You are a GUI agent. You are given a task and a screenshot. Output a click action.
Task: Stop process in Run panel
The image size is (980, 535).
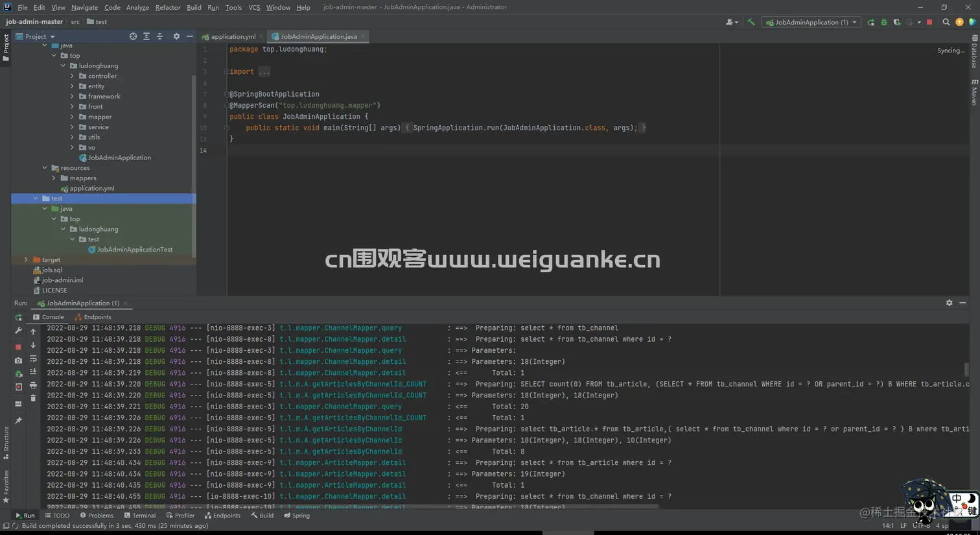19,347
